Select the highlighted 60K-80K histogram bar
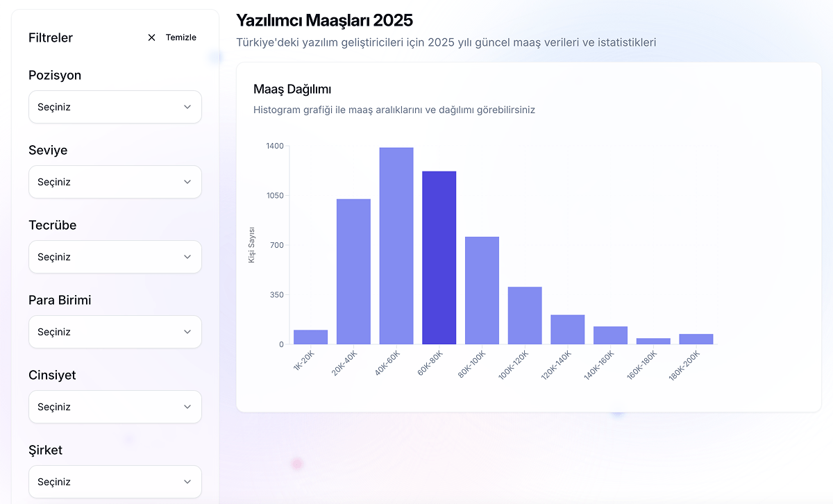Screen dimensions: 833x504 point(439,257)
